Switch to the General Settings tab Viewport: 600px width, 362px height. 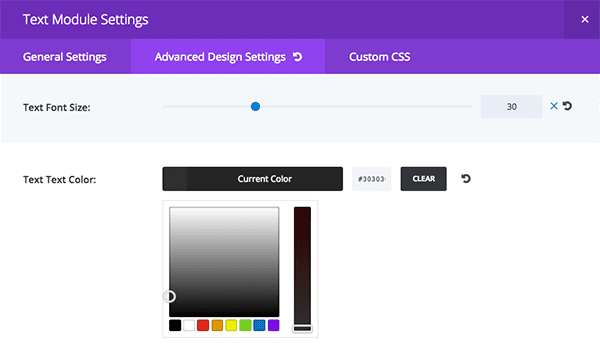pos(65,57)
